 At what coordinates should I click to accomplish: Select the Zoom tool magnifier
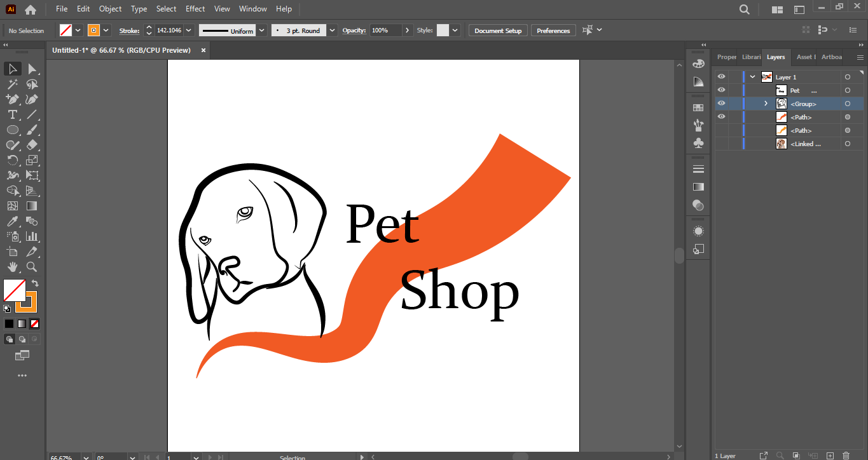tap(32, 267)
